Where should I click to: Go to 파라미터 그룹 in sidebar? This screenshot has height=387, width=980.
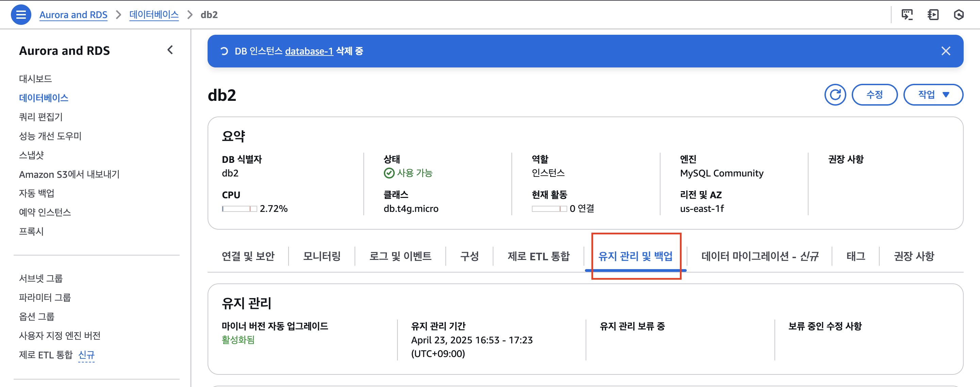[45, 297]
